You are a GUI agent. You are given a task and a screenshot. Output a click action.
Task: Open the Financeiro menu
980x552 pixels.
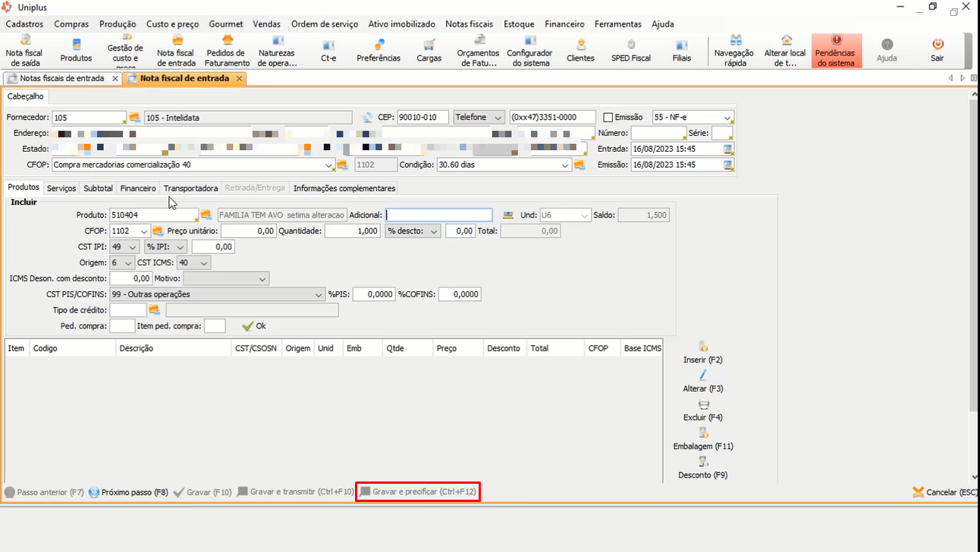click(x=564, y=24)
